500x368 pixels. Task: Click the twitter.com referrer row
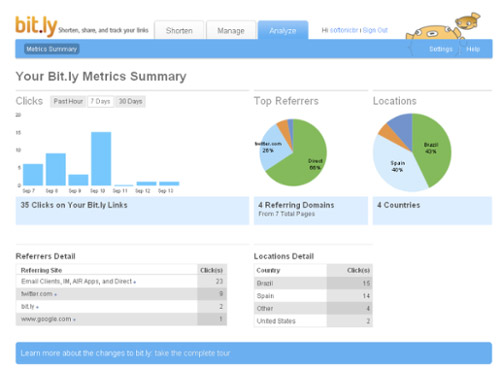pos(121,294)
